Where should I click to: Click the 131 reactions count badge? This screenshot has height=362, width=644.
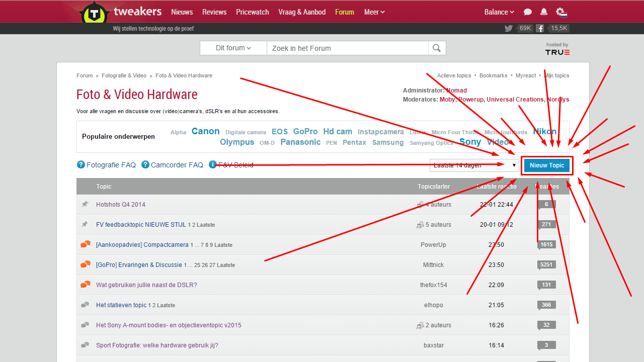click(x=546, y=285)
